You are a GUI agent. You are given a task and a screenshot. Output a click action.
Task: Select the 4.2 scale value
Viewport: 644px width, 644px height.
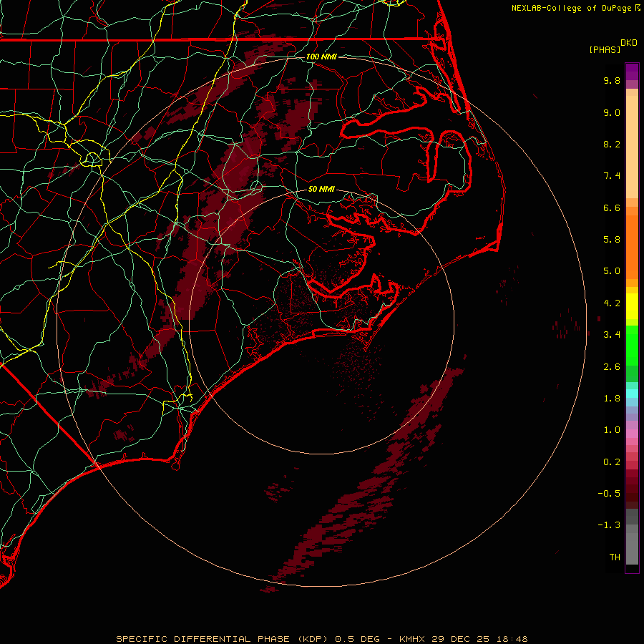point(612,303)
